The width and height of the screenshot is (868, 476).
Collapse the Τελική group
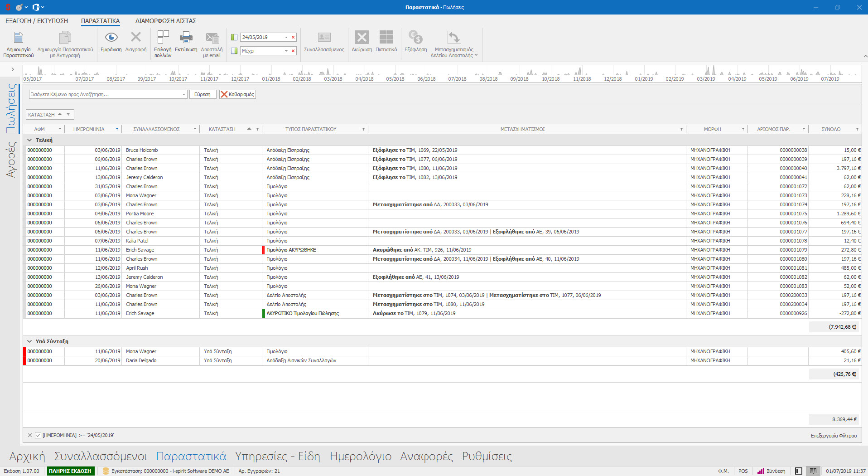click(29, 140)
